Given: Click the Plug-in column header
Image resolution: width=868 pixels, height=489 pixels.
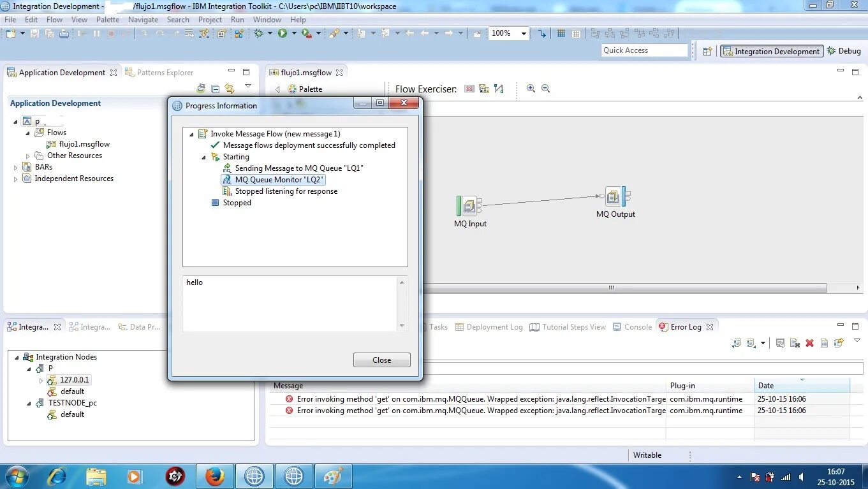Looking at the screenshot, I should (710, 386).
